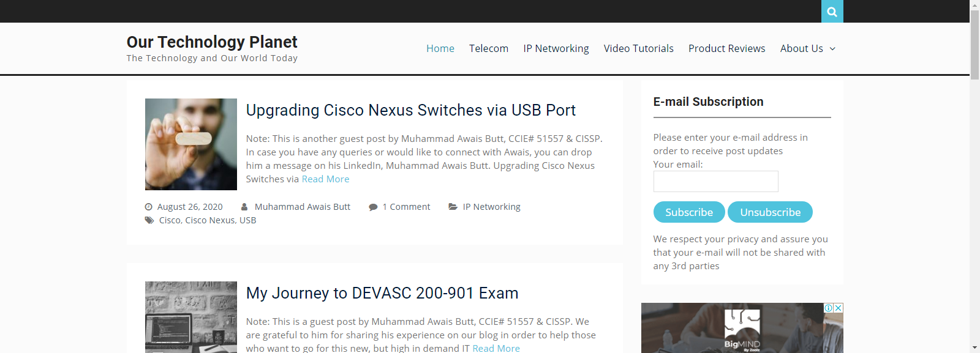
Task: Open the My Journey to DEVASC 200-901 Exam post
Action: coord(382,293)
